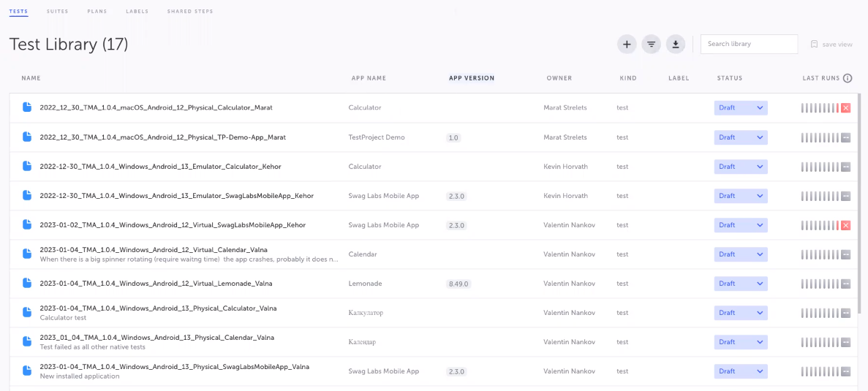The width and height of the screenshot is (868, 391).
Task: Open the Plans tab
Action: coord(97,12)
